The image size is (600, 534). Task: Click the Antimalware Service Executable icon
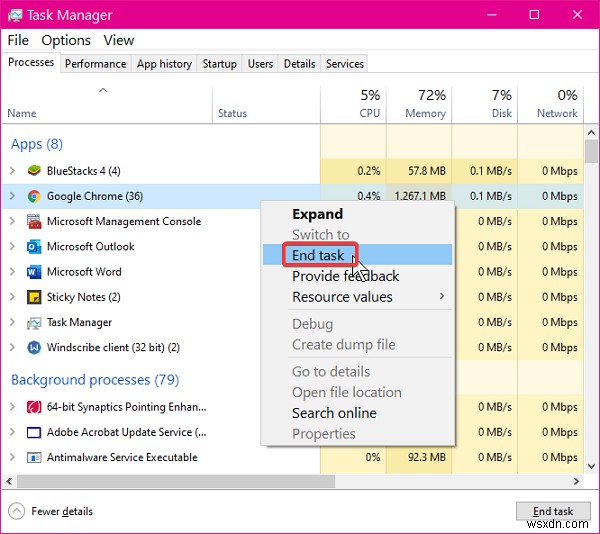tap(34, 457)
